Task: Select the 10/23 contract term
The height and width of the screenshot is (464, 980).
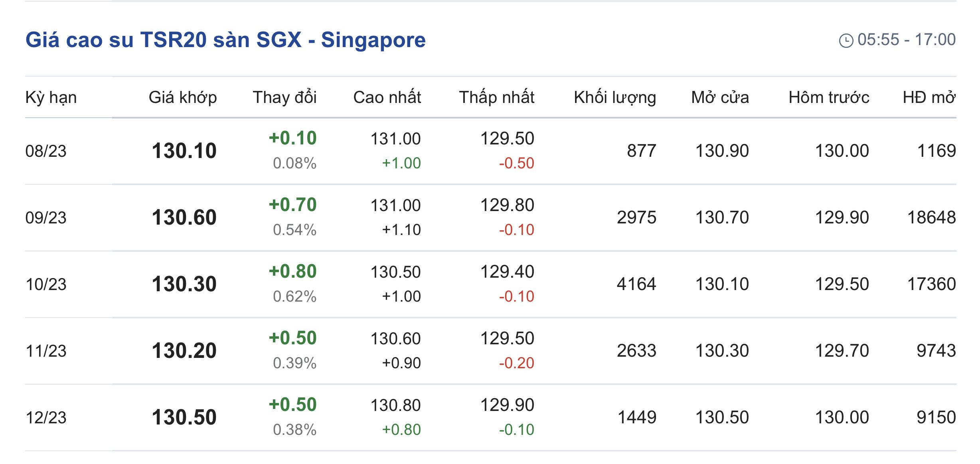Action: (x=46, y=284)
